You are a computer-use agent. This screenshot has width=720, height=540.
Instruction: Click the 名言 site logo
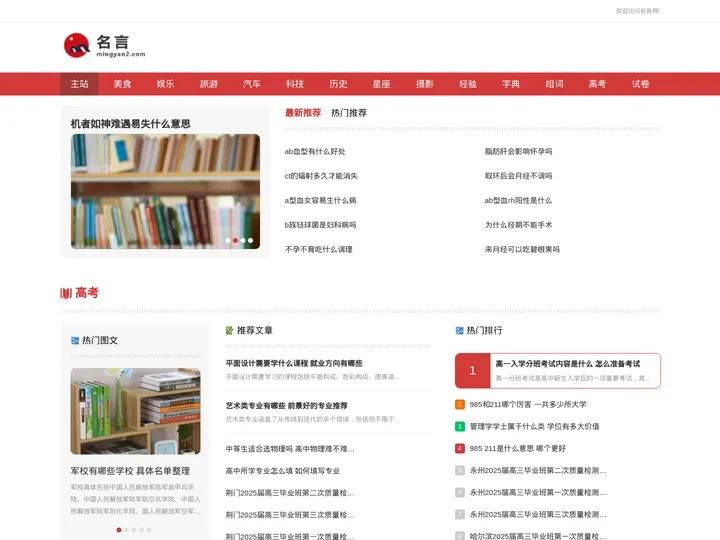point(105,45)
